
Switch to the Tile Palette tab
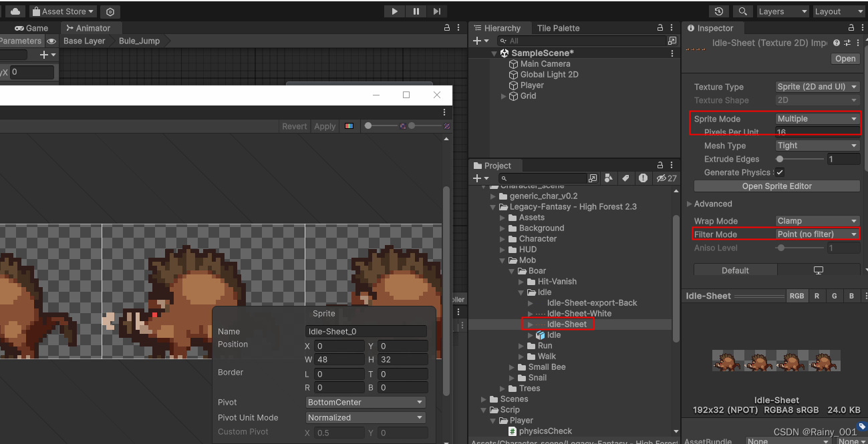[558, 28]
